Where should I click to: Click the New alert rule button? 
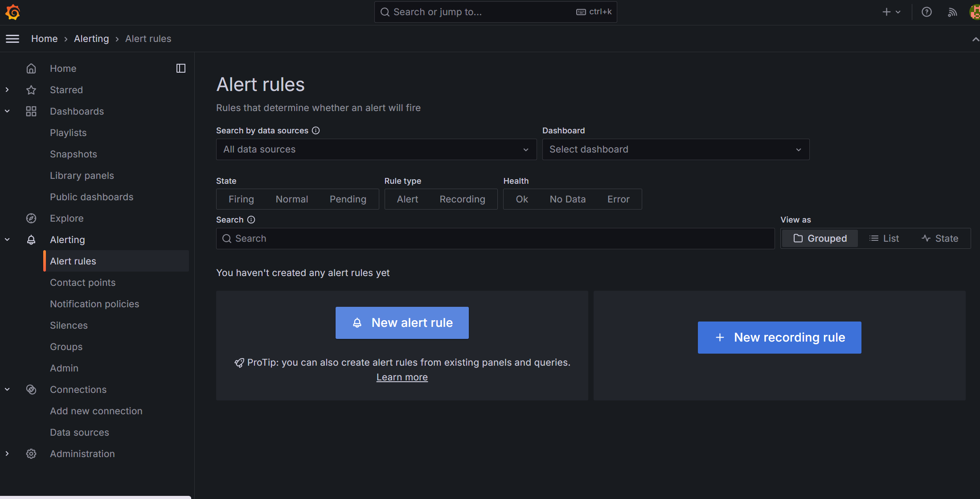coord(402,323)
